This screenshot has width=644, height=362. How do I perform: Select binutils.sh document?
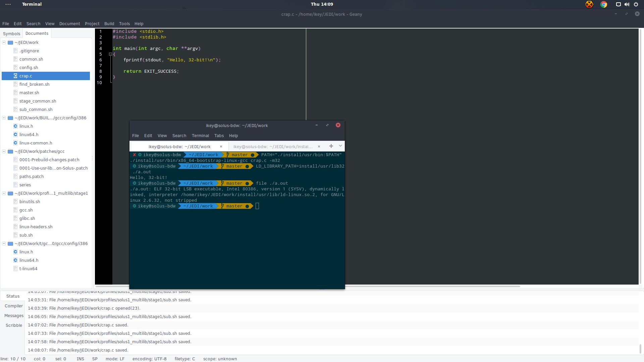[x=30, y=202]
